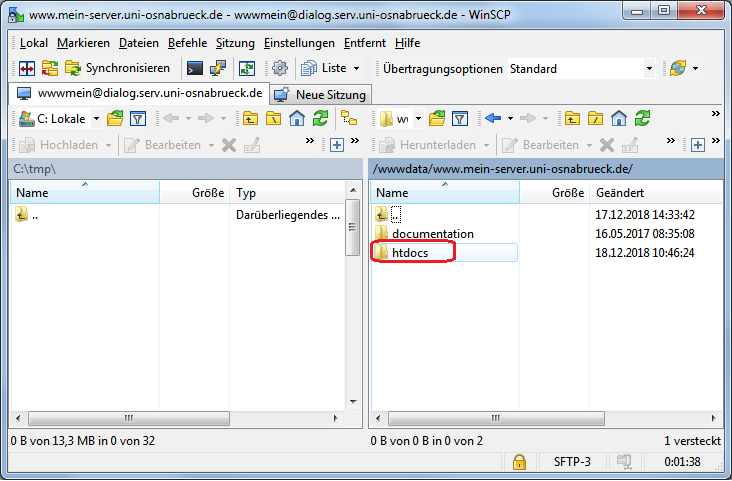Open local directory folder icon
Image resolution: width=732 pixels, height=481 pixels.
tap(115, 118)
